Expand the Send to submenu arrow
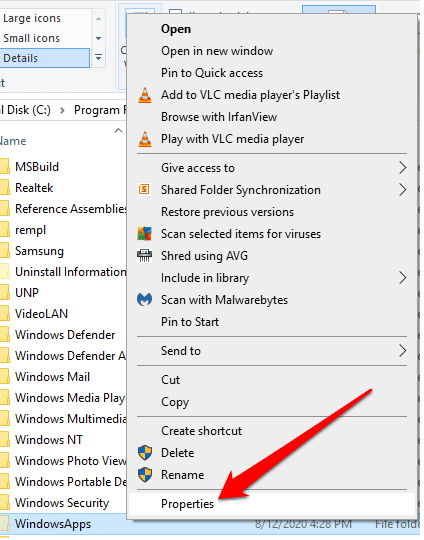 tap(402, 351)
